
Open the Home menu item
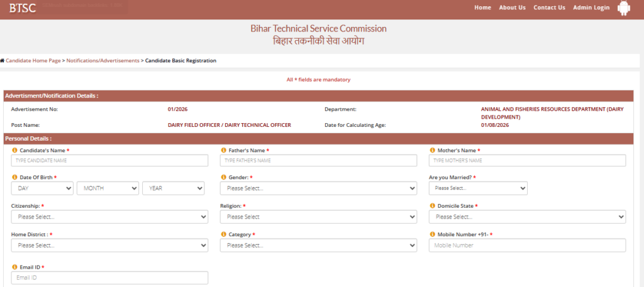click(x=482, y=8)
